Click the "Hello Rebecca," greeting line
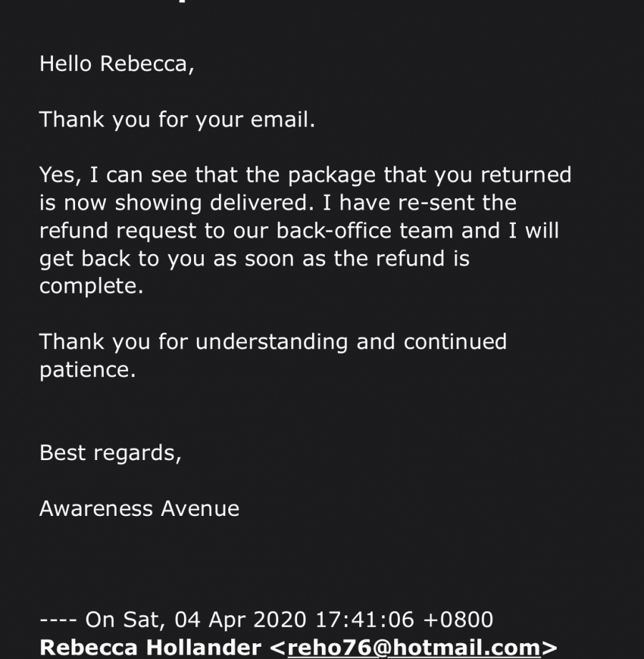The width and height of the screenshot is (644, 659). pyautogui.click(x=117, y=64)
